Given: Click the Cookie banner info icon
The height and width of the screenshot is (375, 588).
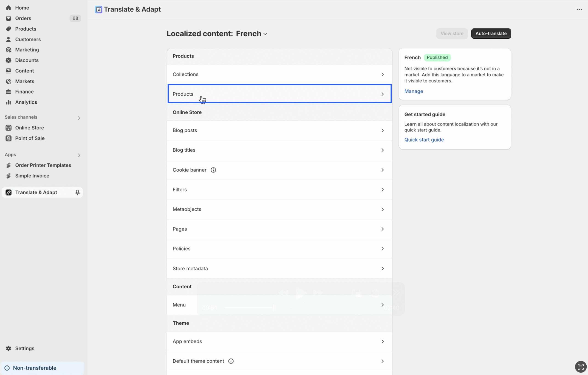Looking at the screenshot, I should [x=213, y=170].
